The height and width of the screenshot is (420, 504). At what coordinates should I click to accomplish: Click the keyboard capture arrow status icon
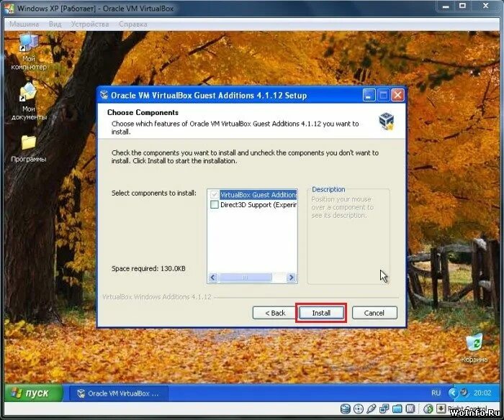tap(441, 408)
